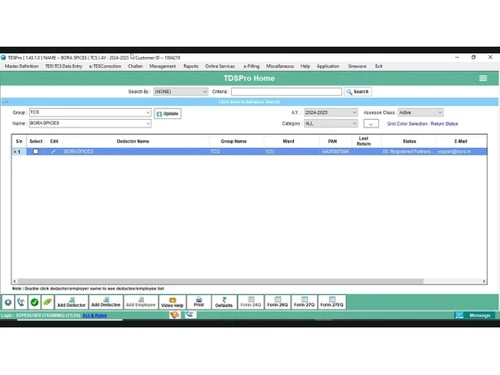Click the Last Return column header
500x375 pixels.
363,141
